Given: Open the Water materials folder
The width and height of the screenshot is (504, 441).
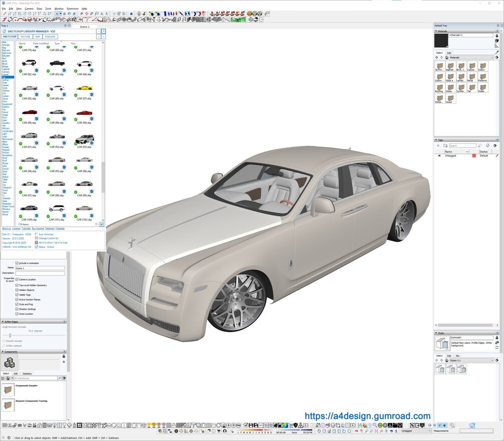Looking at the screenshot, I should (482, 88).
